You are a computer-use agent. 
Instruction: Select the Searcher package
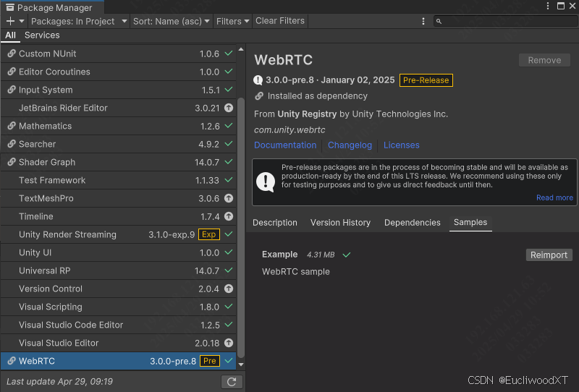[119, 144]
